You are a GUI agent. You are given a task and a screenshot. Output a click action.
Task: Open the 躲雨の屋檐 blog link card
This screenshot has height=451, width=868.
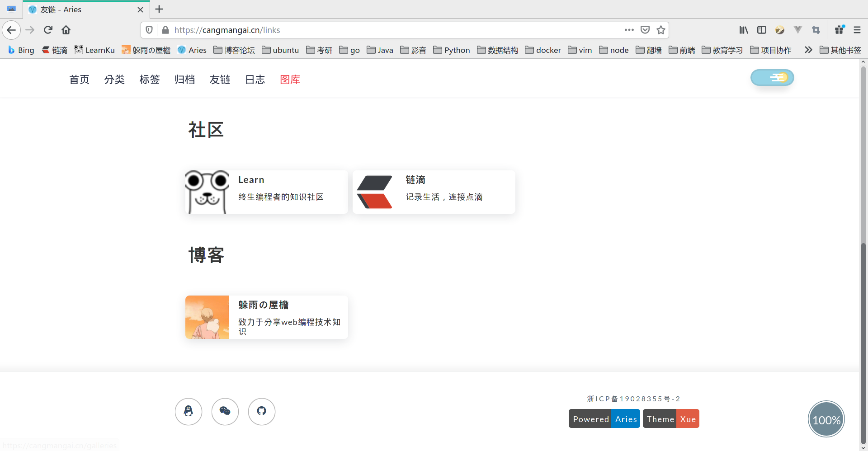(x=267, y=317)
